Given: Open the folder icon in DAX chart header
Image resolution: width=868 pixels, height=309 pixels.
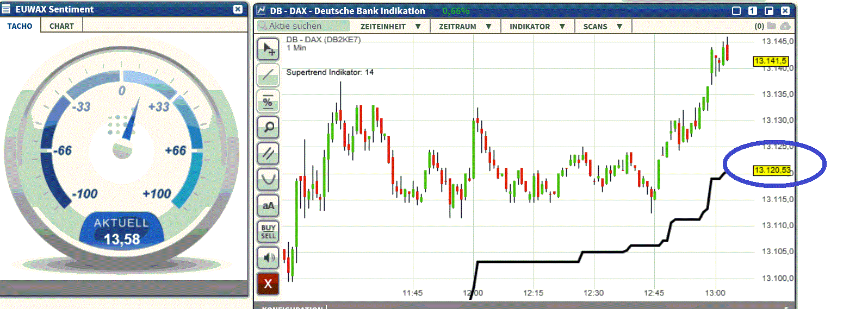Looking at the screenshot, I should point(771,26).
